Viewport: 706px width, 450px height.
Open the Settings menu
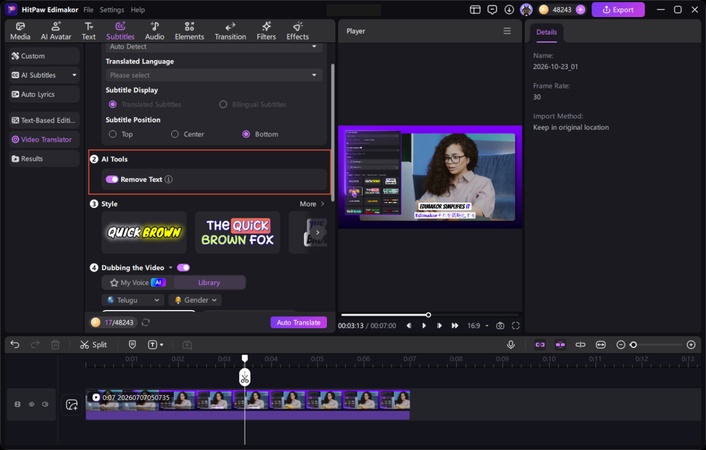112,9
